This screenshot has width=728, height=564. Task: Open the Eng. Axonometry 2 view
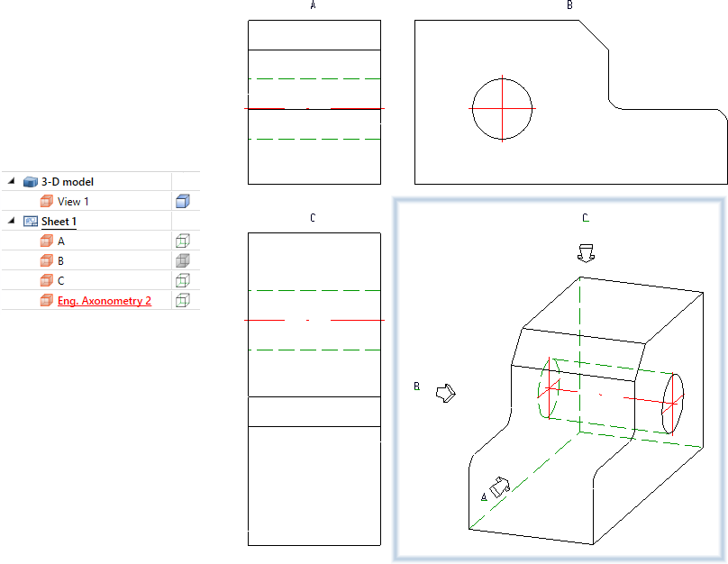tap(105, 301)
